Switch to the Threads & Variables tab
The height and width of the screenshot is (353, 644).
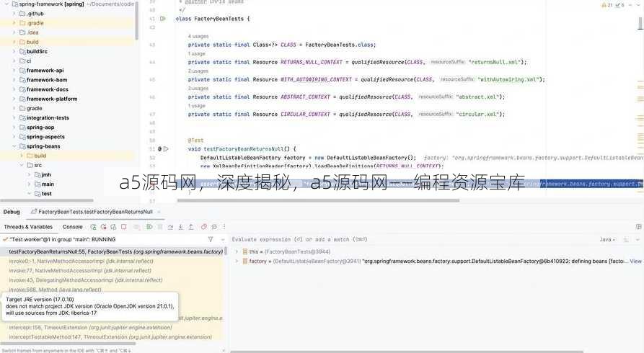point(28,227)
